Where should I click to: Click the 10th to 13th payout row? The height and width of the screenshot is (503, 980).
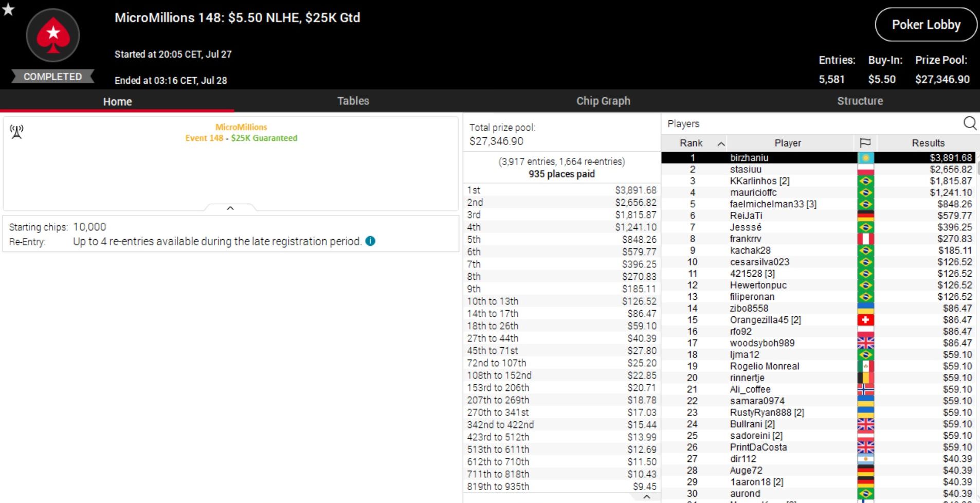(561, 301)
